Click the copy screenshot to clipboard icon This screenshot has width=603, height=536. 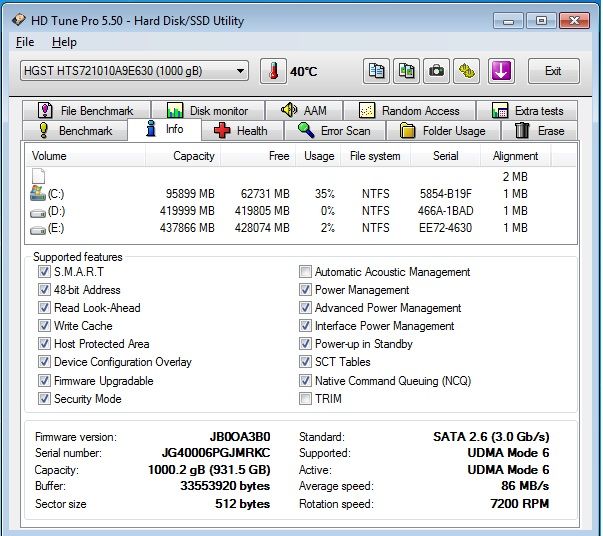pyautogui.click(x=406, y=71)
